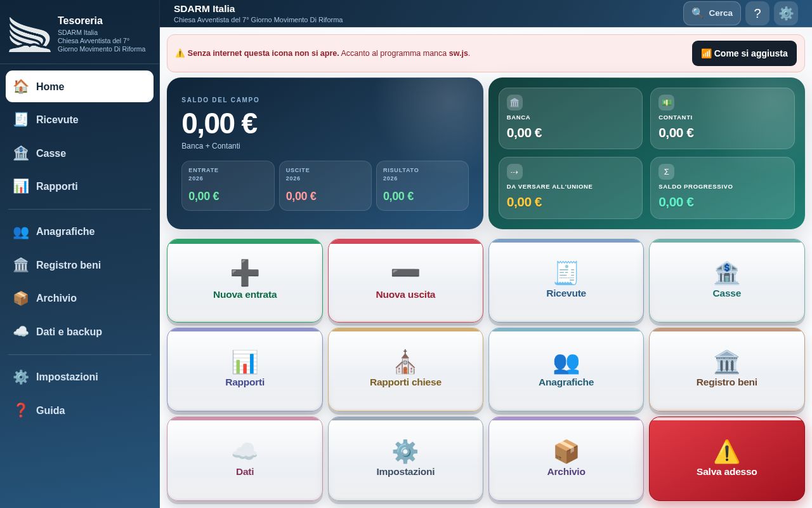Open the Dati cloud tile
Image resolution: width=812 pixels, height=508 pixels.
click(245, 458)
